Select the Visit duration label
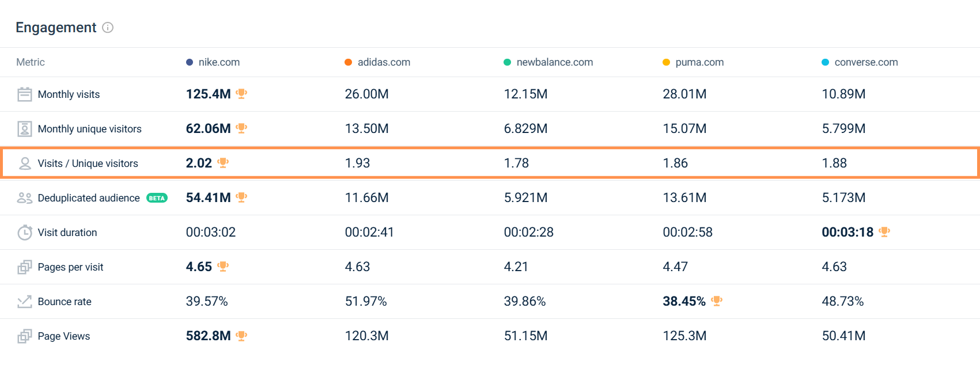 [67, 233]
